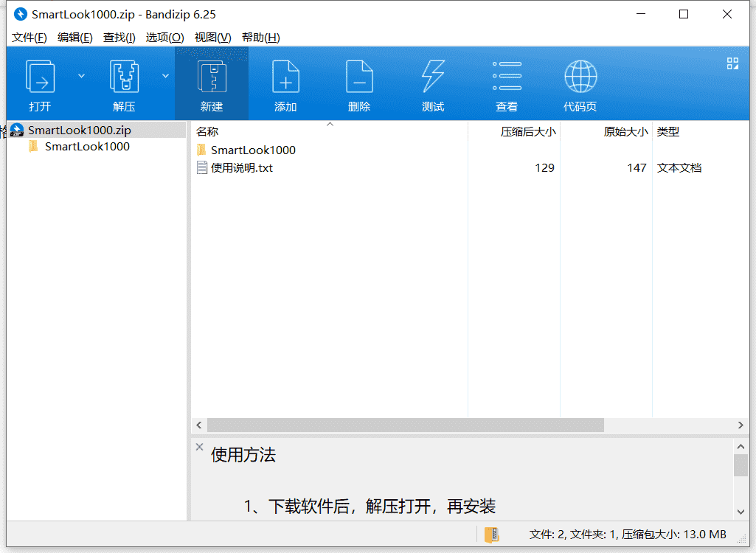Click the View (查看) list icon
This screenshot has height=553, width=756.
[507, 76]
